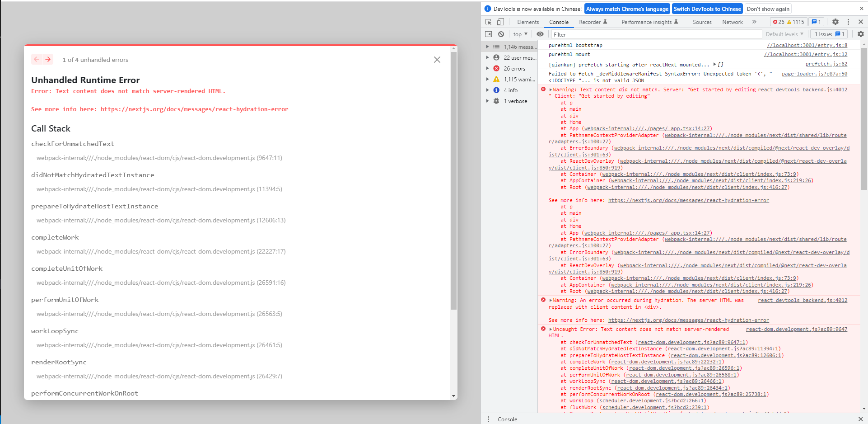Select the Console tab in the bottom drawer
The width and height of the screenshot is (868, 424).
(507, 419)
